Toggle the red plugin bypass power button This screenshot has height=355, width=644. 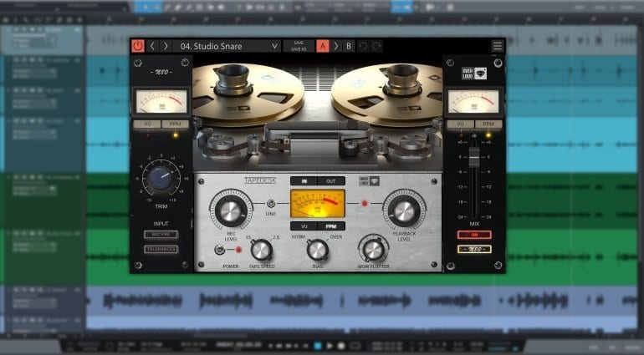pyautogui.click(x=138, y=46)
